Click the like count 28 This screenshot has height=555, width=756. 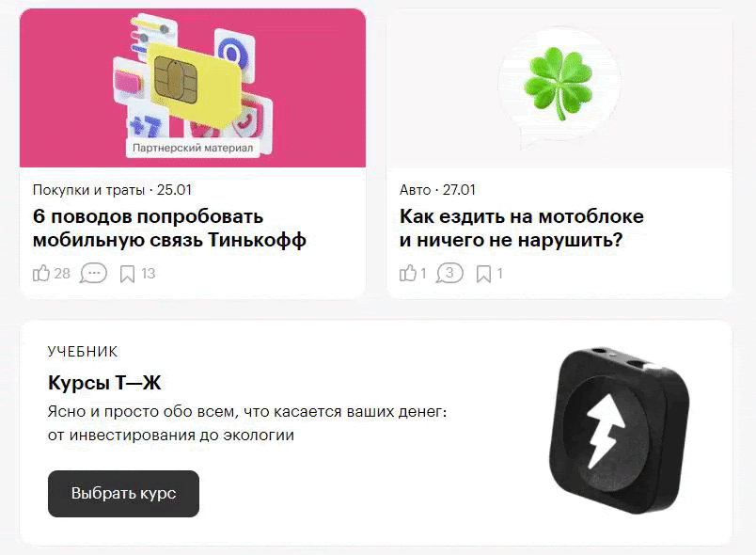[x=62, y=274]
